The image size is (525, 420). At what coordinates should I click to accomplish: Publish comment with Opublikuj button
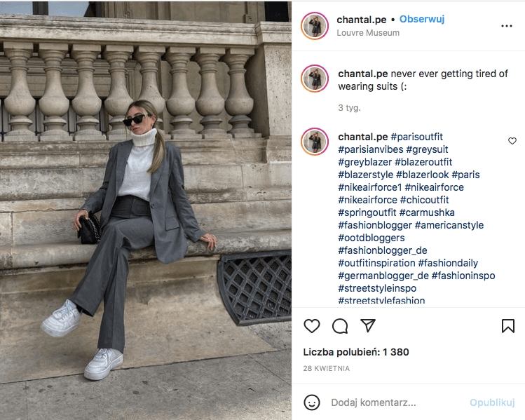point(492,402)
